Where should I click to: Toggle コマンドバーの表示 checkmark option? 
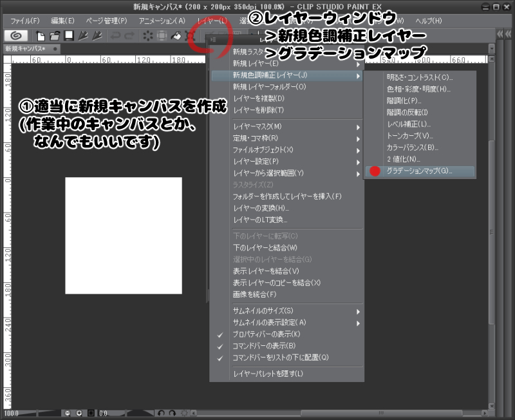click(264, 346)
